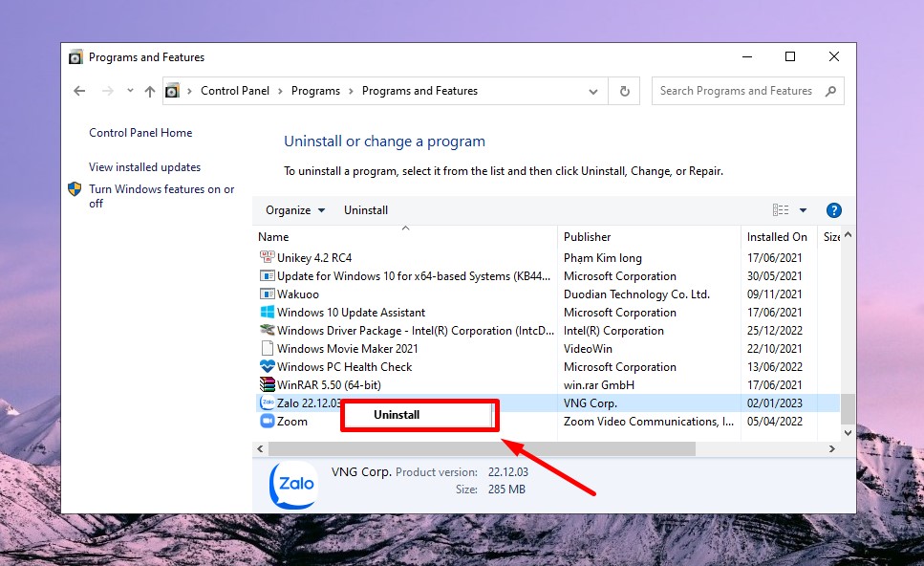Click Windows Driver Package Intel icon
Screen dimensions: 924x566
267,330
